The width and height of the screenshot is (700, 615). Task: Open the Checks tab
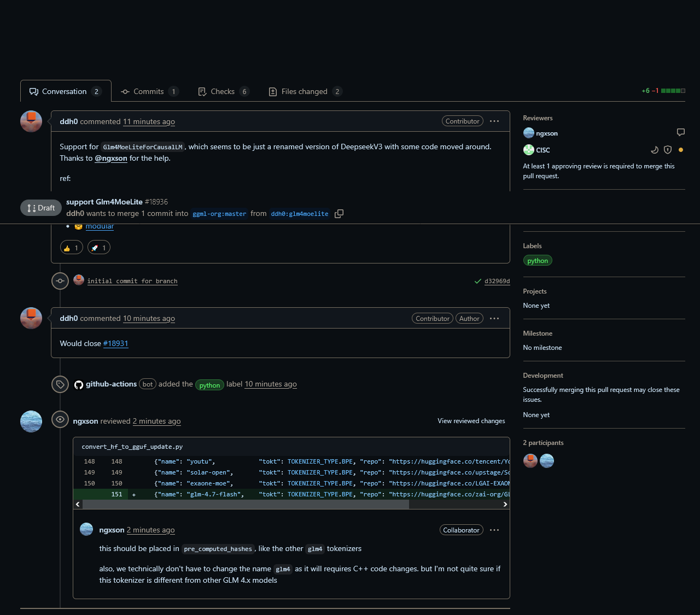click(x=223, y=91)
